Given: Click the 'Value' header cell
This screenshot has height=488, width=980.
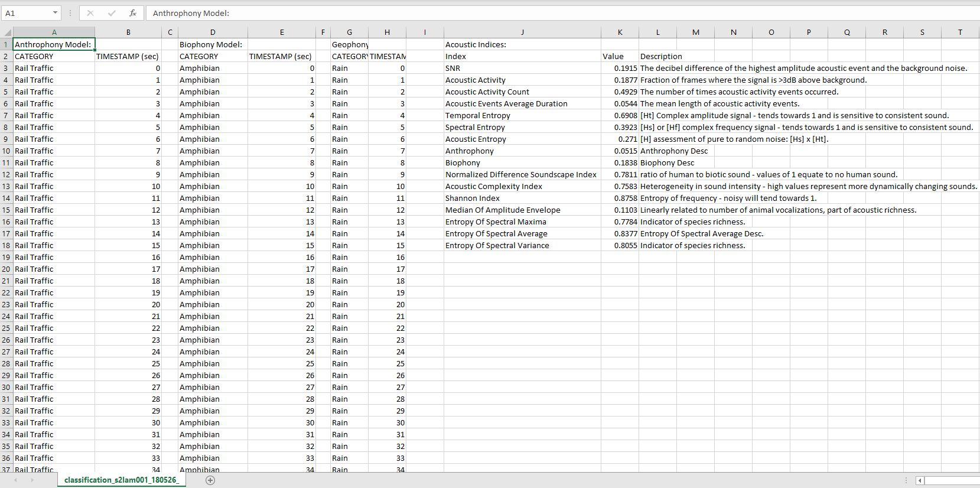Looking at the screenshot, I should (620, 56).
